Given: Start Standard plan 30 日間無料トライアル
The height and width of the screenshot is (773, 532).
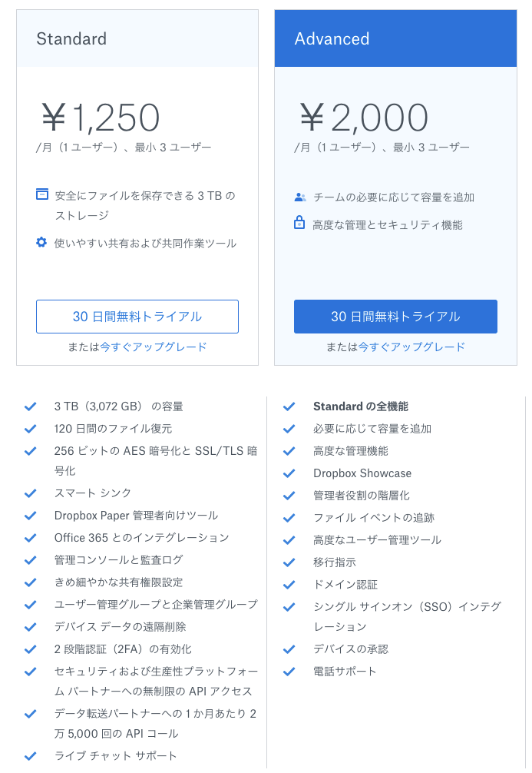Looking at the screenshot, I should tap(137, 317).
